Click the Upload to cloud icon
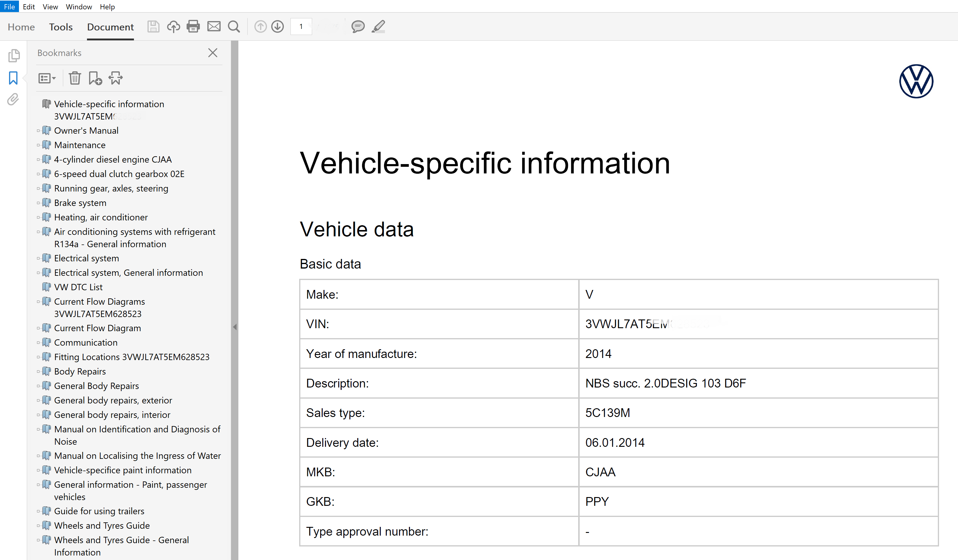Viewport: 958px width, 560px height. [x=173, y=26]
